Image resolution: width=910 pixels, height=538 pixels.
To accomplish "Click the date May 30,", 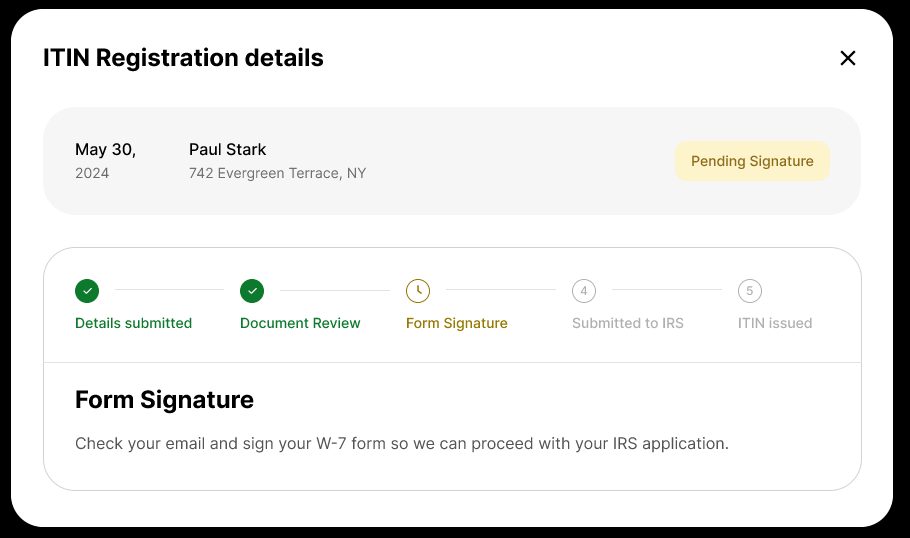I will point(106,150).
